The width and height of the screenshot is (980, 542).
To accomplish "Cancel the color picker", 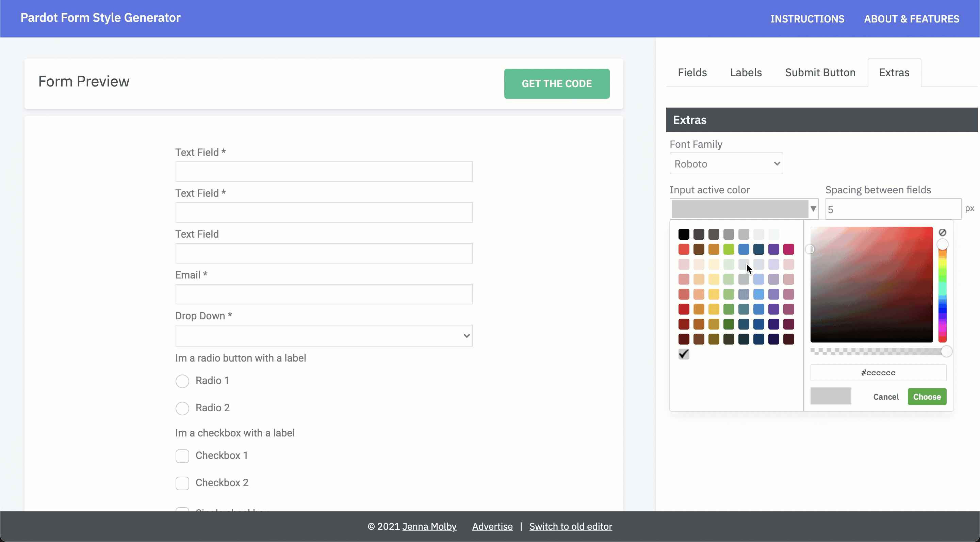I will (886, 396).
